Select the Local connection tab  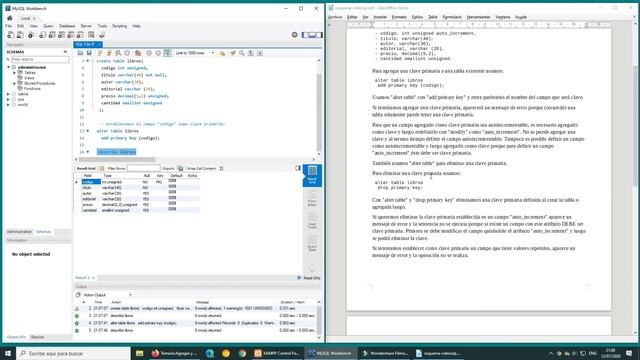tap(28, 18)
